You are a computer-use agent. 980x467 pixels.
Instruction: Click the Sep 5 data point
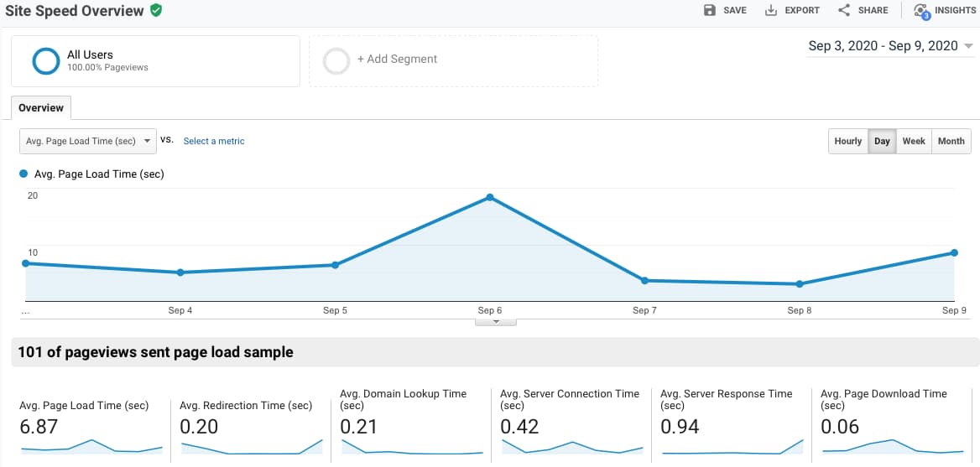pos(335,265)
